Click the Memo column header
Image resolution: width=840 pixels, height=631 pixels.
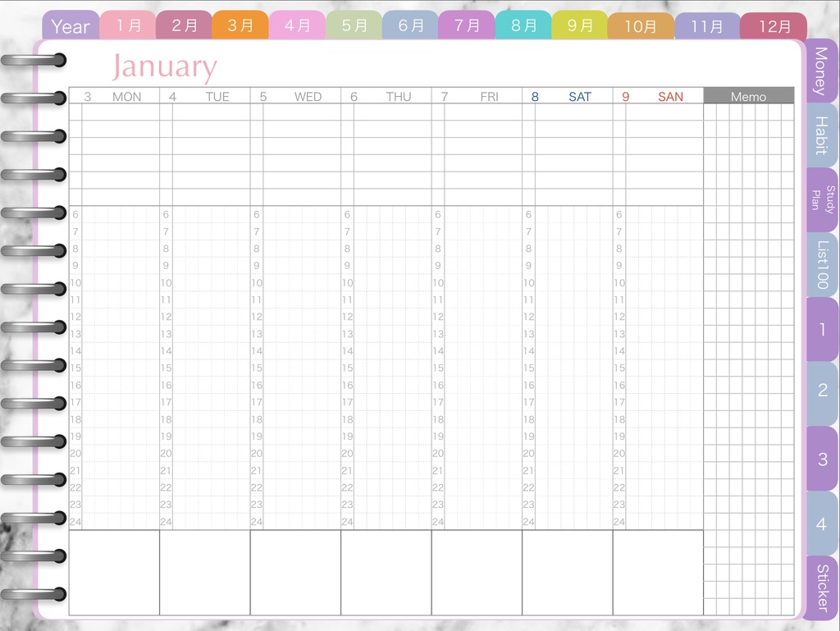(x=748, y=96)
